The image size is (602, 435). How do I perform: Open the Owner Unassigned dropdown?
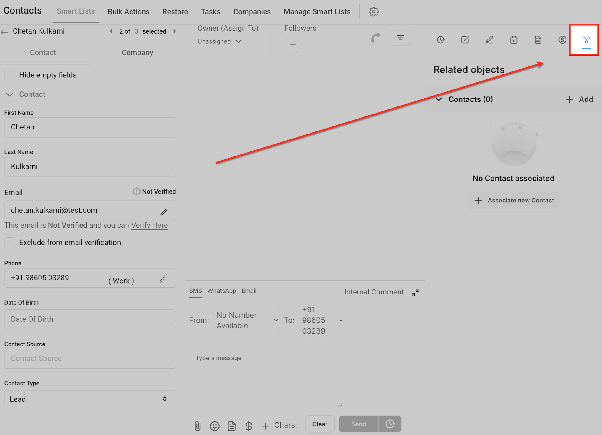pos(219,41)
